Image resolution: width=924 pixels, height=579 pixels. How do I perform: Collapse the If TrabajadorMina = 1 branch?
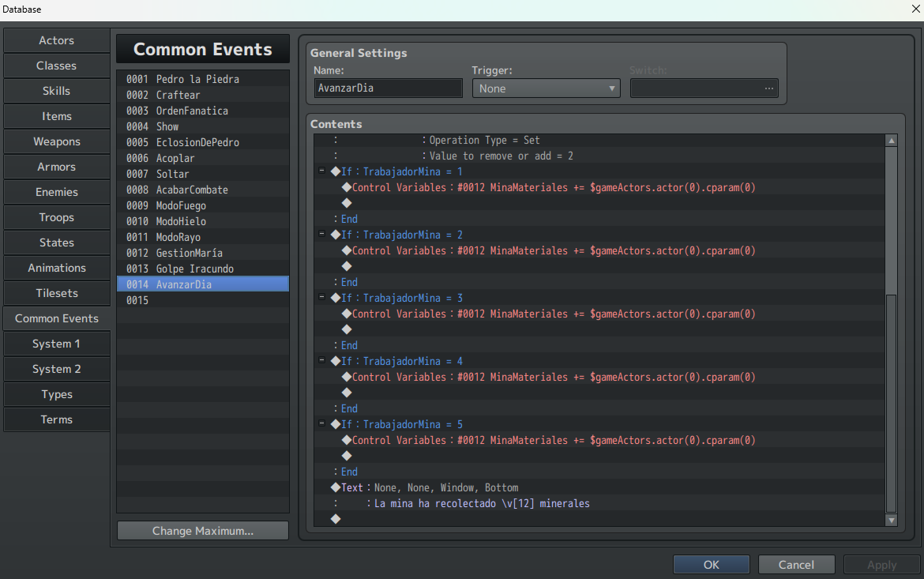tap(321, 171)
